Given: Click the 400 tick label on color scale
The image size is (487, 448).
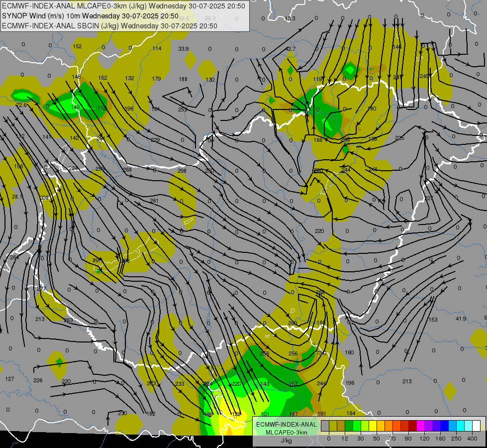Looking at the screenshot, I should click(472, 439).
